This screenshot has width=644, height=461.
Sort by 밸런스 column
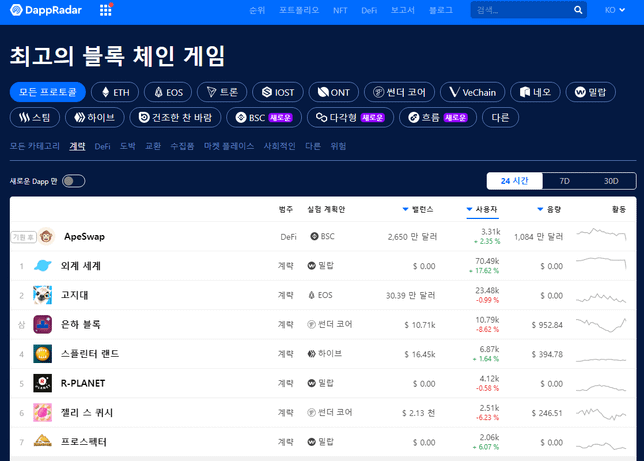418,210
